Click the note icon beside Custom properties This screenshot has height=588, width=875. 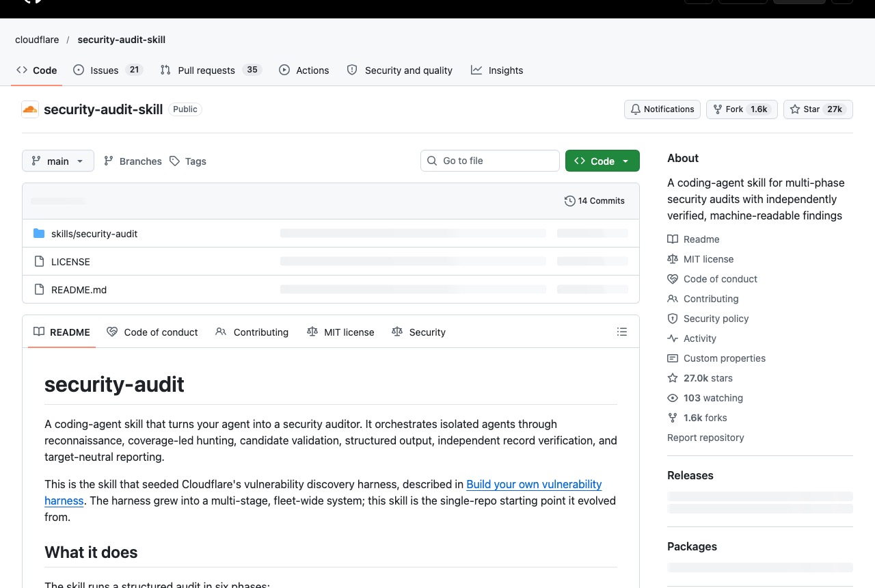pos(673,358)
